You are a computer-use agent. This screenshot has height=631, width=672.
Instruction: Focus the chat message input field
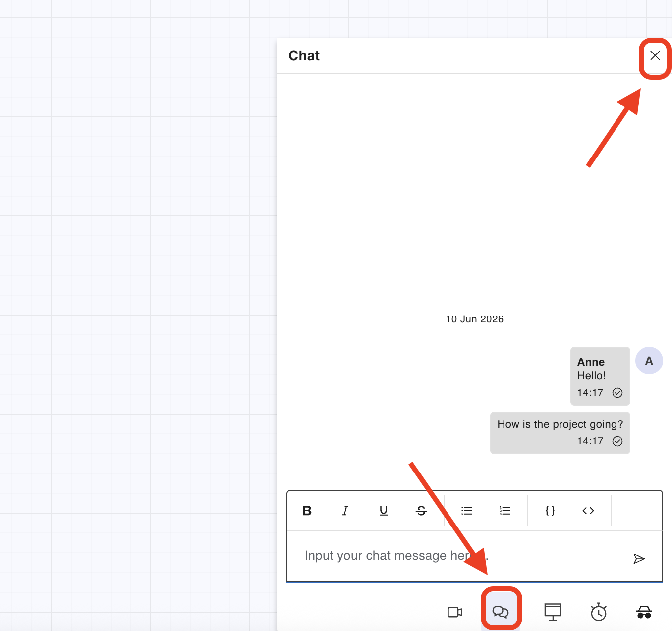tap(461, 556)
